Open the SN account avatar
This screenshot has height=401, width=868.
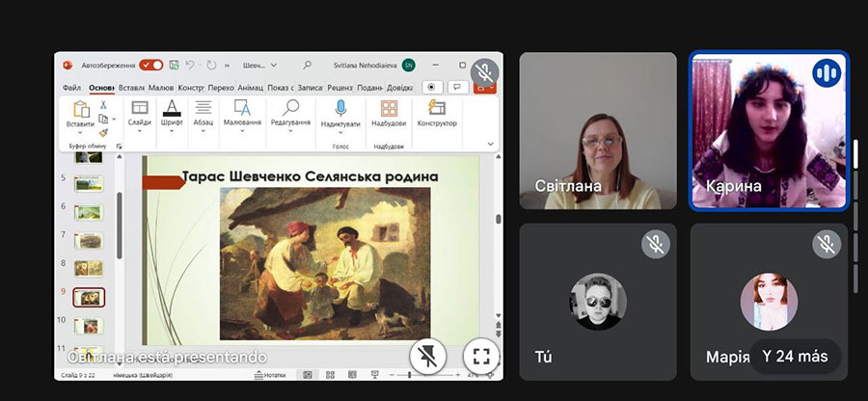tap(409, 66)
